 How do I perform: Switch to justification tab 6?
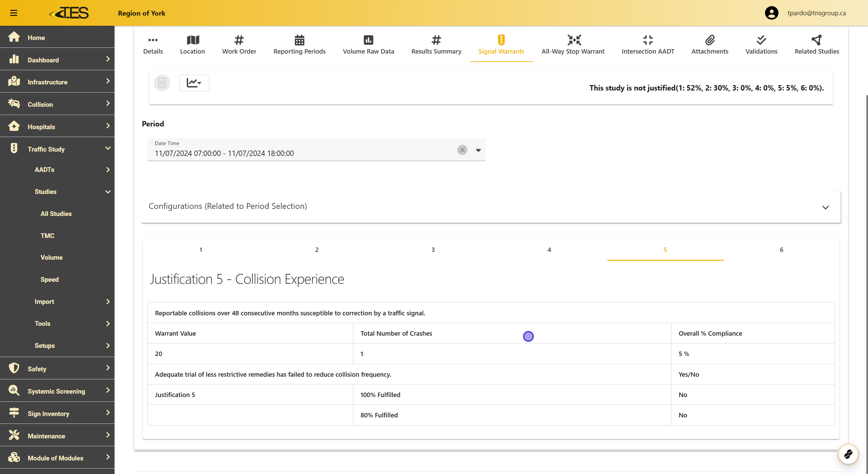tap(781, 250)
